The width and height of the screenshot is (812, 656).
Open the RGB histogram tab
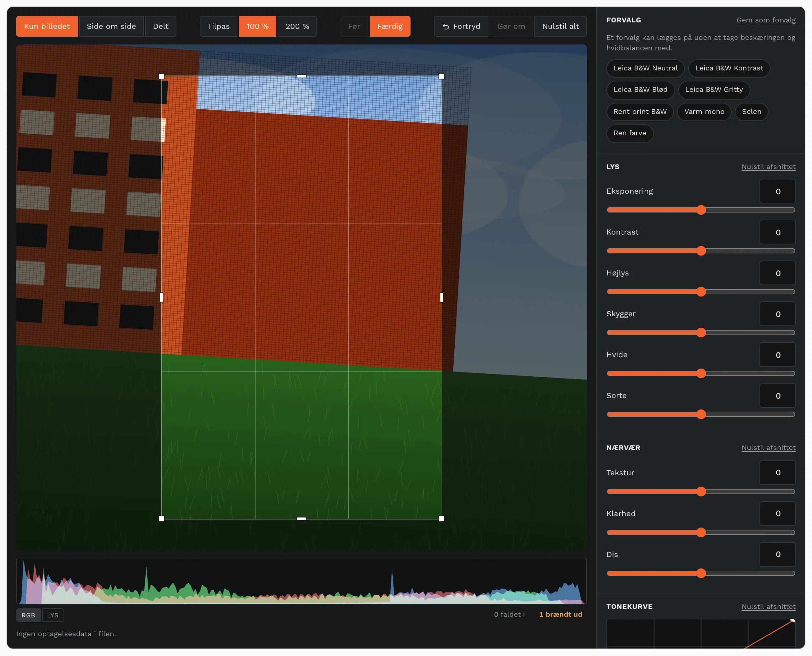pos(28,615)
